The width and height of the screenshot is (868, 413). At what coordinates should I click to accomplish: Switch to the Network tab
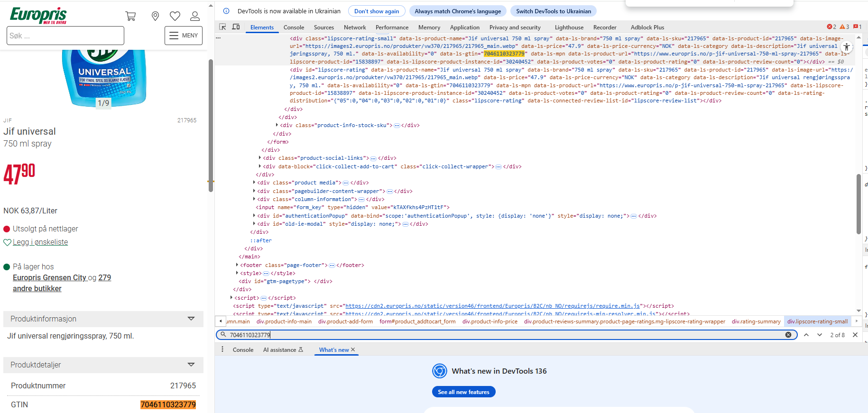(355, 28)
